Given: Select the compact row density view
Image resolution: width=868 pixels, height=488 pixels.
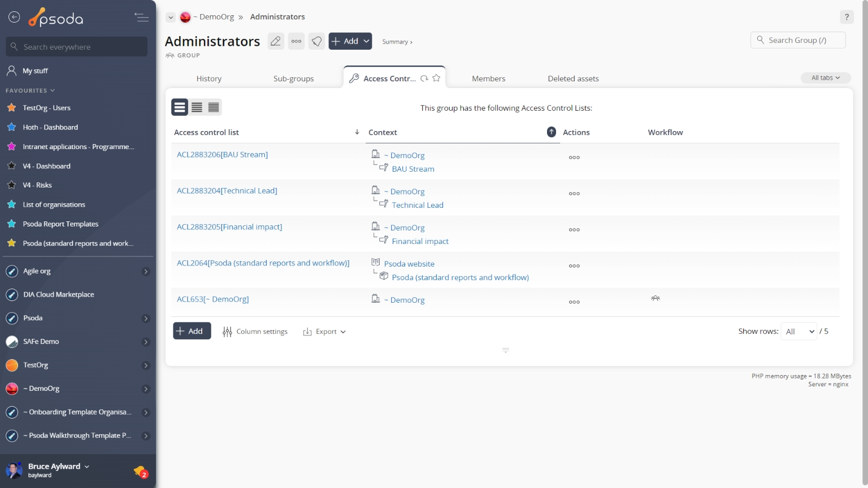Looking at the screenshot, I should pos(214,107).
